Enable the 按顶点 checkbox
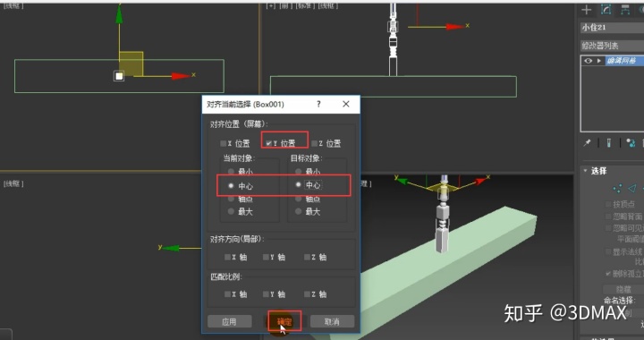Screen dimensions: 644x340 pyautogui.click(x=608, y=204)
